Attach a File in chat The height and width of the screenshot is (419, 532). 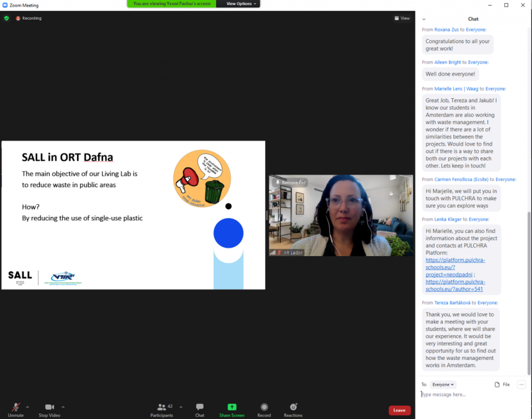(502, 384)
